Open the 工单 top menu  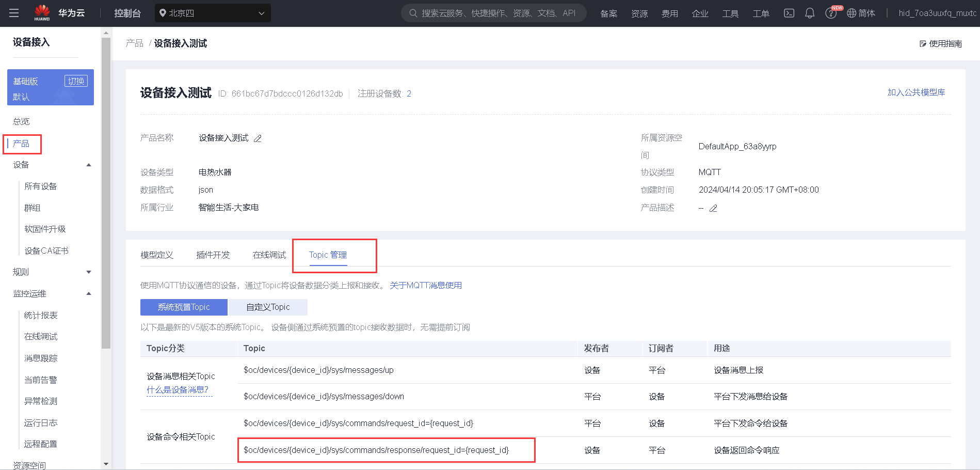(x=761, y=13)
